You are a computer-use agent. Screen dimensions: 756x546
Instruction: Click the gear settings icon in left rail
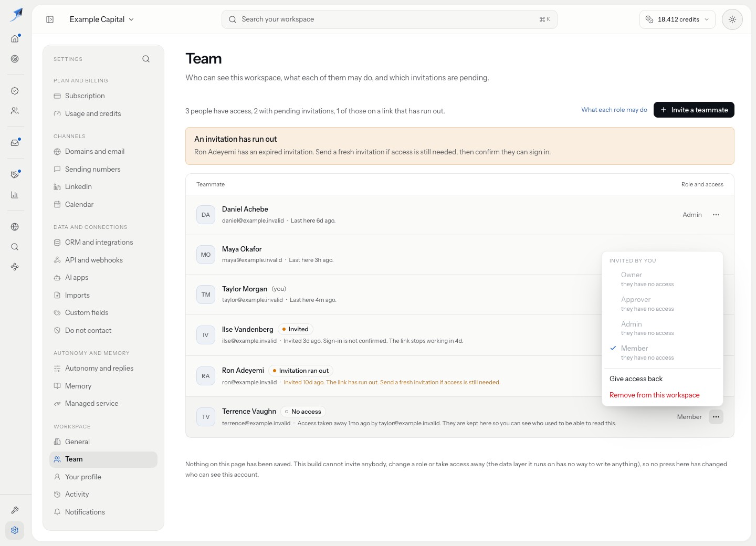tap(15, 530)
